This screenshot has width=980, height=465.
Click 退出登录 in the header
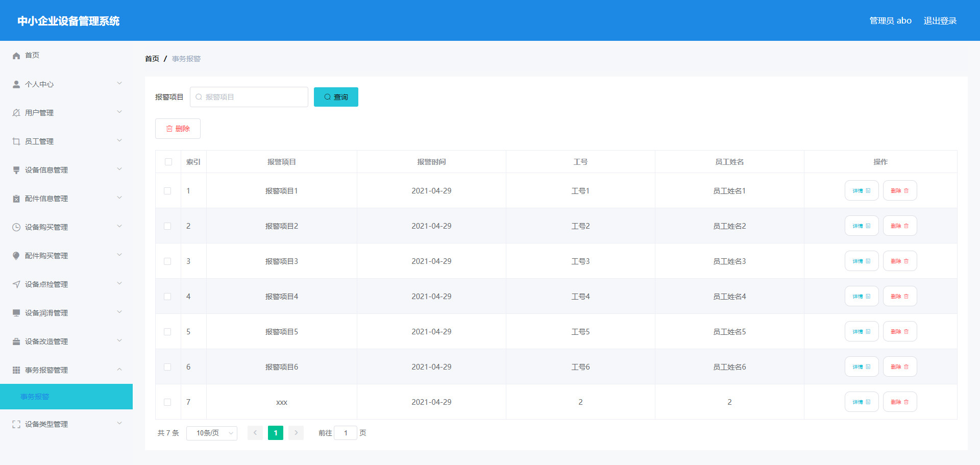tap(940, 21)
